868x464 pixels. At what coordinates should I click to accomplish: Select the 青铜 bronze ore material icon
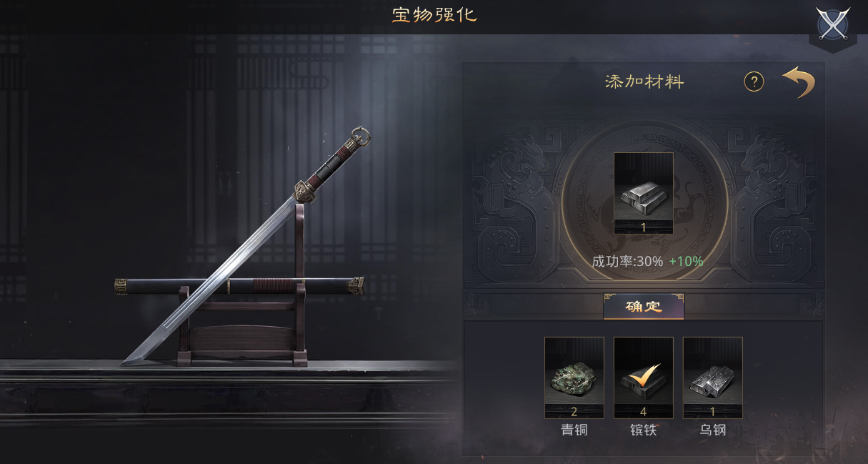pos(574,377)
